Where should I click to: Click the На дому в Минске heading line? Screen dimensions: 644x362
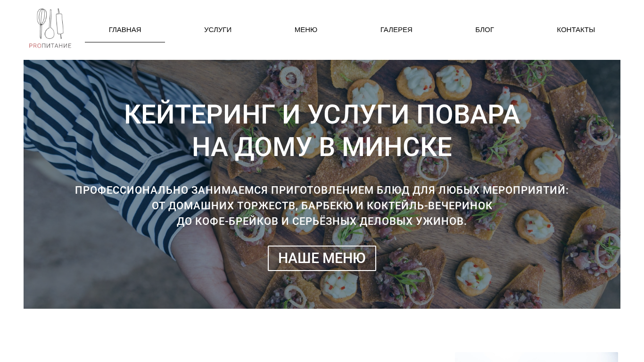[322, 147]
